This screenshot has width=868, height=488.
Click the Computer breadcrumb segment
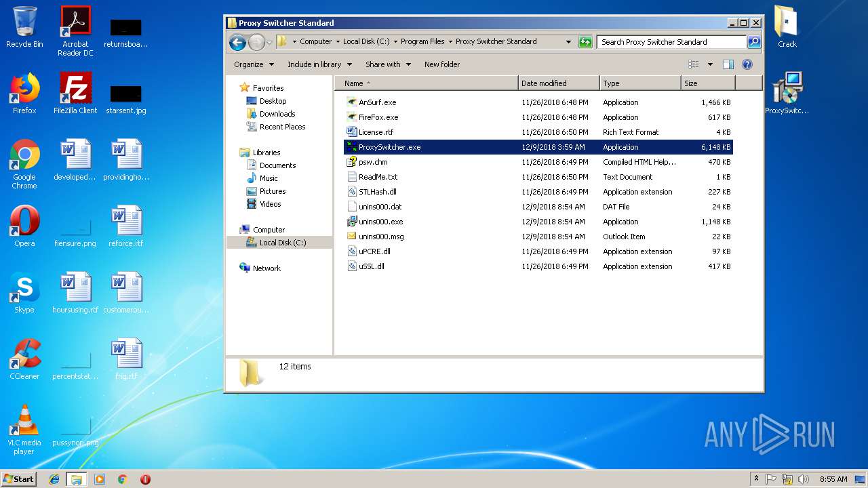click(316, 41)
